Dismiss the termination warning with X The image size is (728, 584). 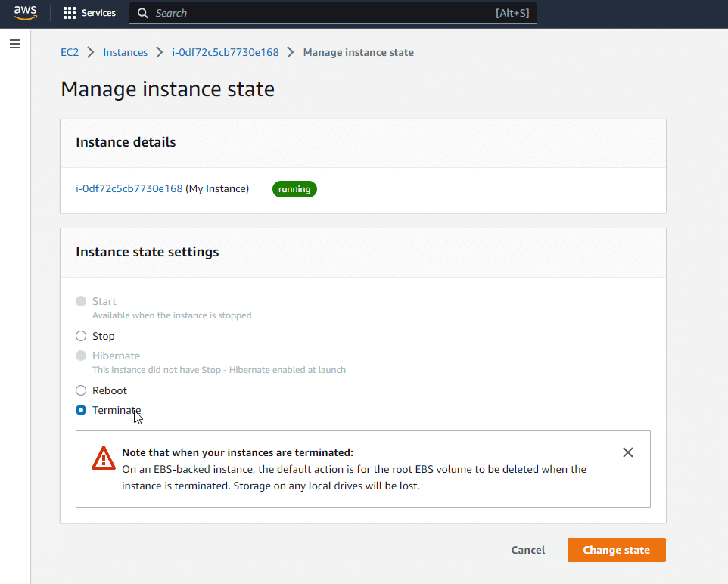[627, 452]
